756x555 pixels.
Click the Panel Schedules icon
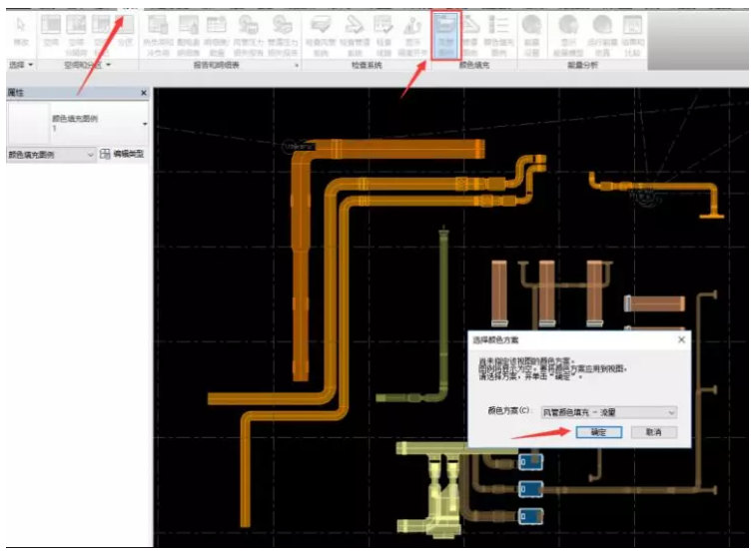(189, 35)
